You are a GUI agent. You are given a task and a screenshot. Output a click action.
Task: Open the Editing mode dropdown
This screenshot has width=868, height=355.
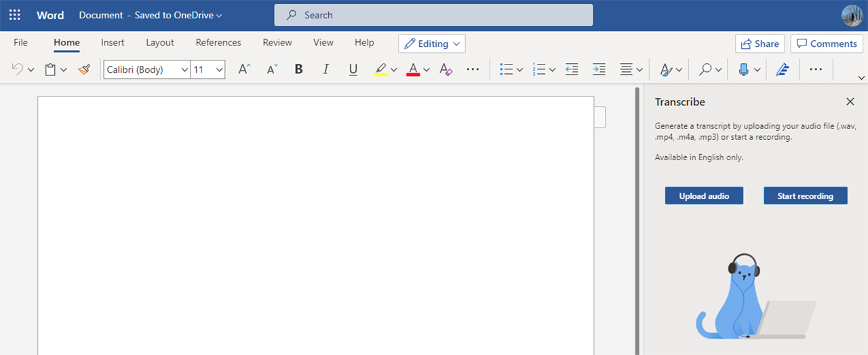(432, 43)
